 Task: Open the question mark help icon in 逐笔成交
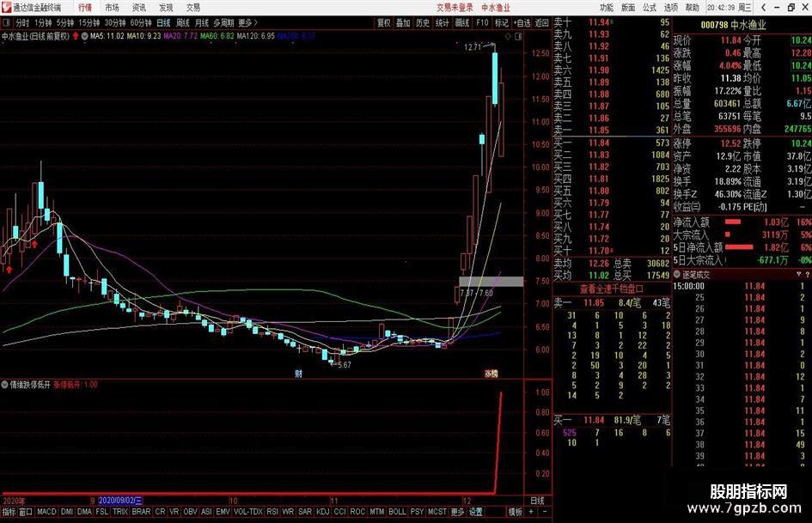click(x=808, y=275)
